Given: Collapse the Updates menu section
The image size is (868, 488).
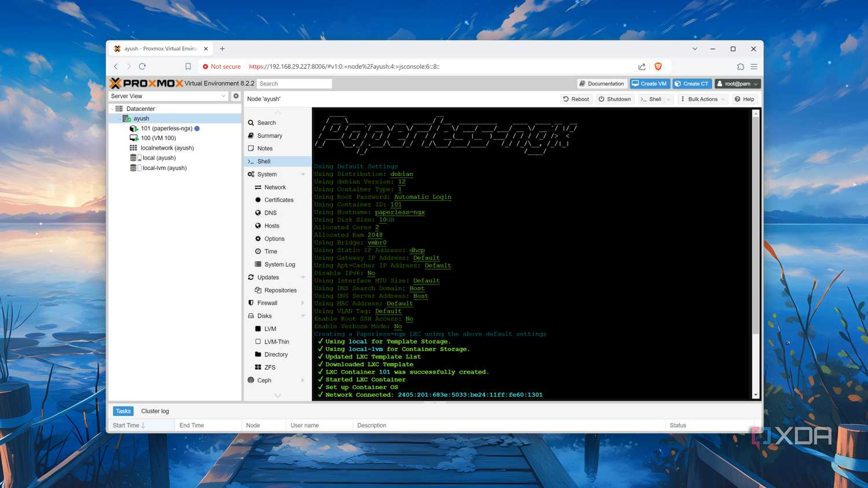Looking at the screenshot, I should (x=303, y=278).
